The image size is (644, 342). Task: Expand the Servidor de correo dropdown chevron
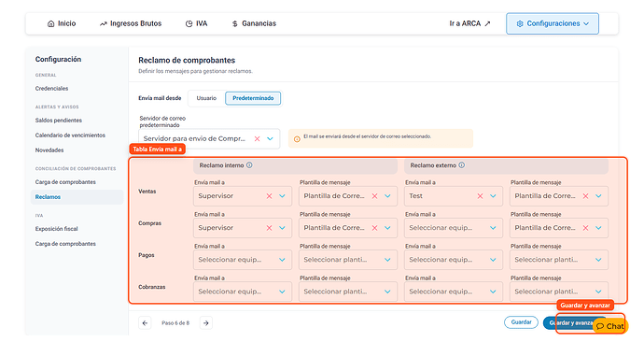(x=271, y=139)
